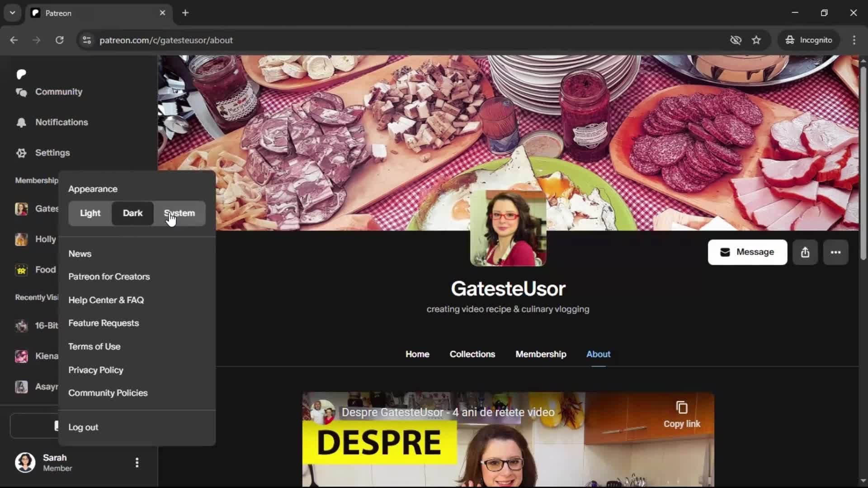
Task: Click the Message button
Action: (747, 252)
